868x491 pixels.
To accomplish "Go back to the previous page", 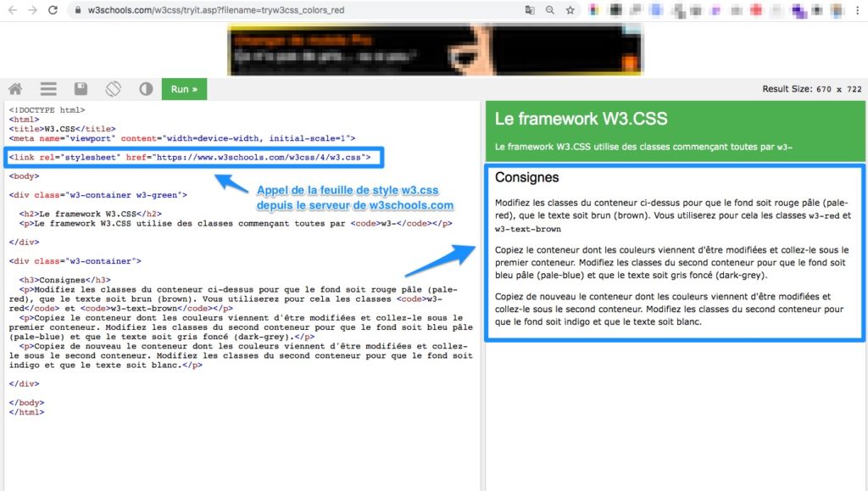I will point(12,10).
